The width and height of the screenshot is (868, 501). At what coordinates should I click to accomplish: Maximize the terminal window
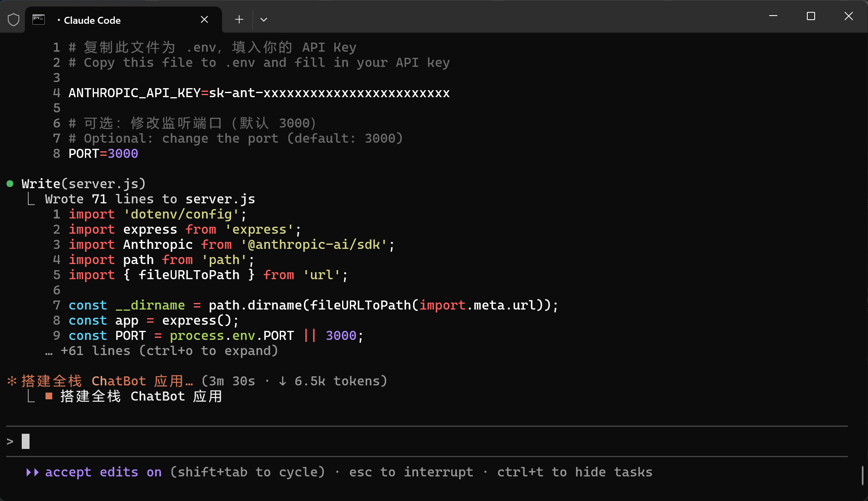tap(811, 16)
